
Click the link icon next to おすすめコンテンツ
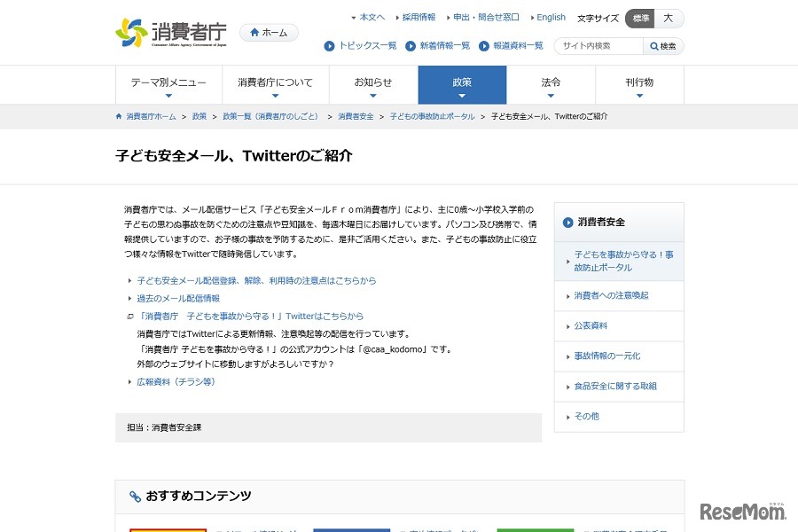point(136,497)
